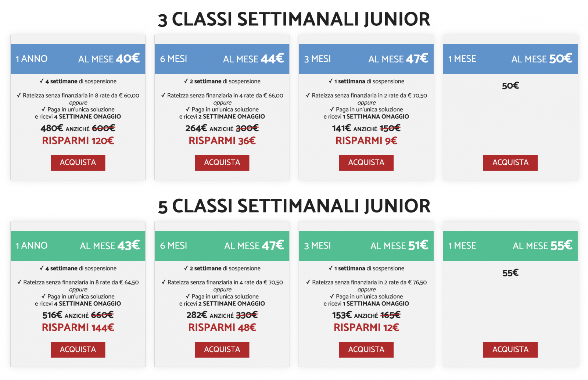Click ACQUISTA for the 43€ annual plan
The image size is (588, 380).
click(x=78, y=349)
